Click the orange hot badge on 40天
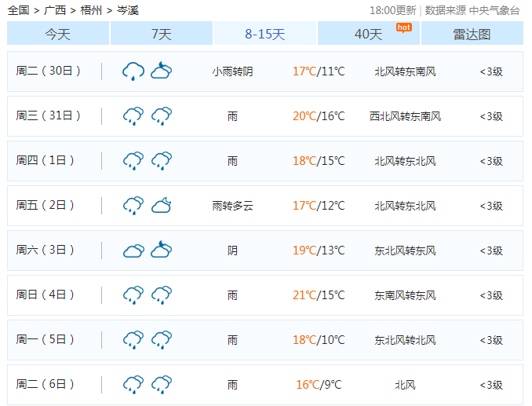532x406 pixels. (x=403, y=27)
